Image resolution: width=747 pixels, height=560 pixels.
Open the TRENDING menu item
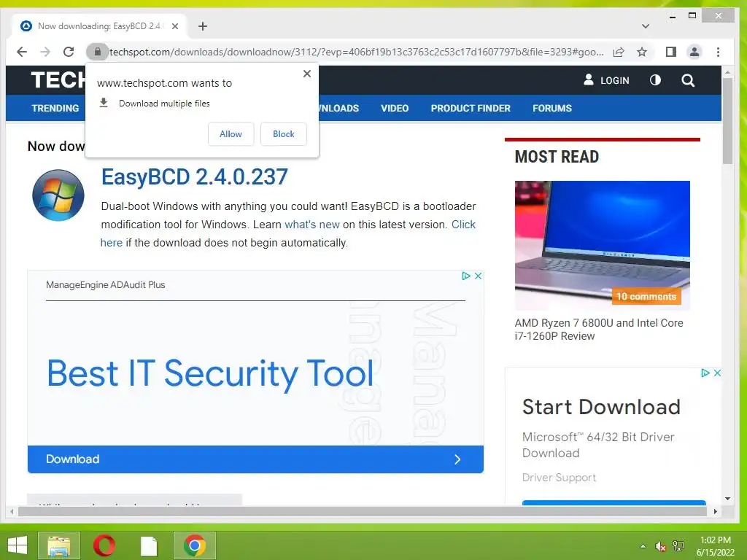55,108
